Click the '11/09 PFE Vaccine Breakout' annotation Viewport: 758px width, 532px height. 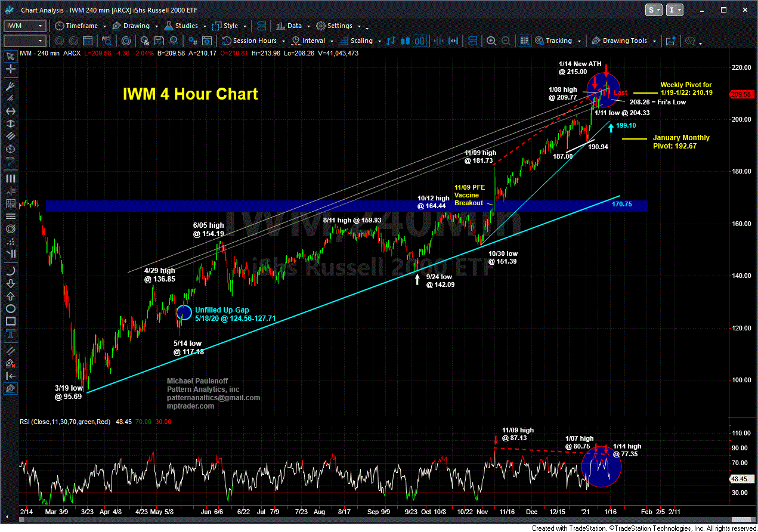point(470,195)
